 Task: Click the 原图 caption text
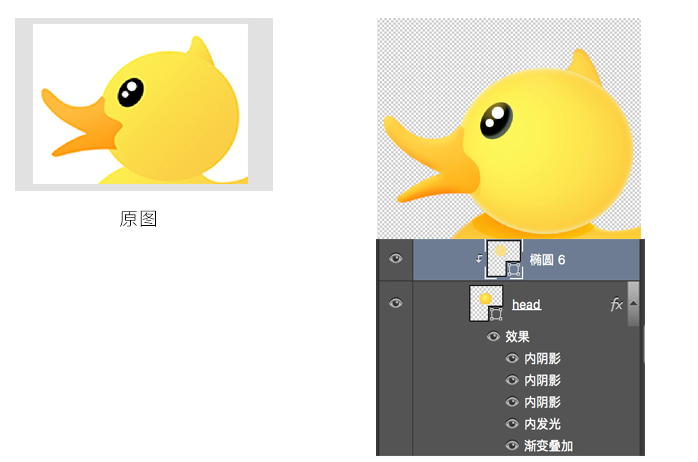pyautogui.click(x=138, y=219)
